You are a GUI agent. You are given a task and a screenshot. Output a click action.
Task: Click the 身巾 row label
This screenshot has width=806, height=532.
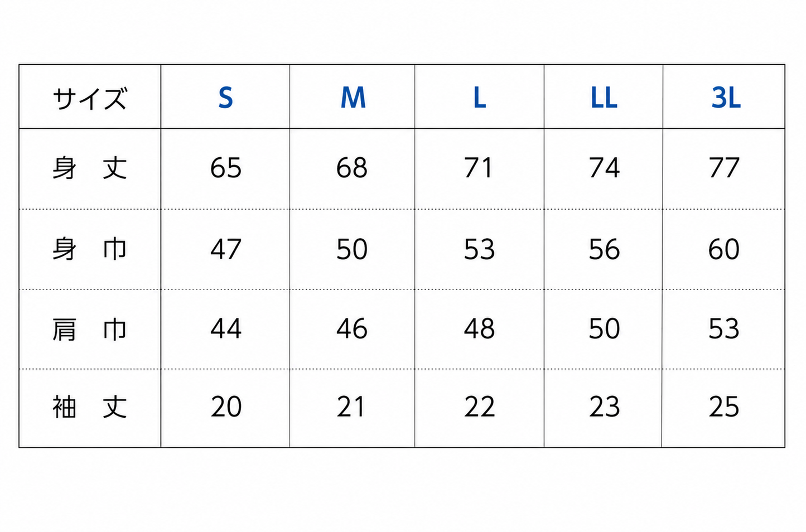[x=90, y=249]
